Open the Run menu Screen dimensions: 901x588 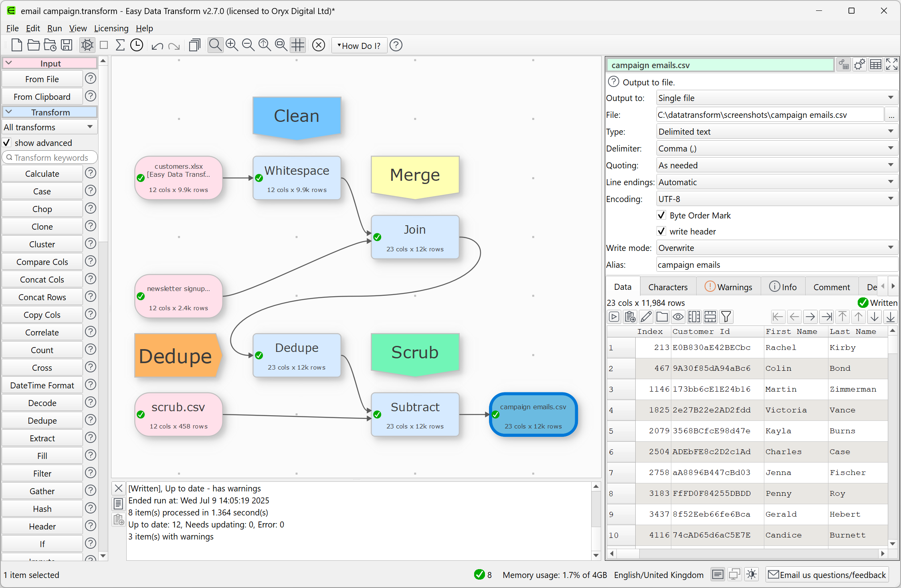55,28
